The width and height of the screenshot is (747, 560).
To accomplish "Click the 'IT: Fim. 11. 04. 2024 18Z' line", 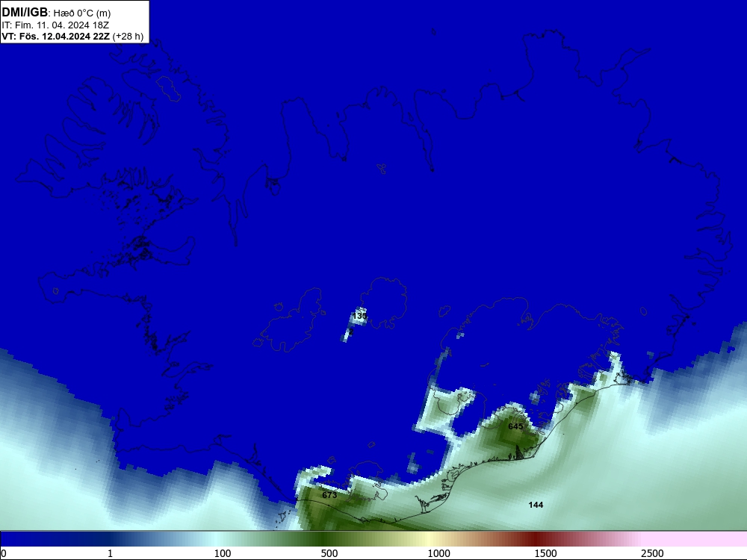I will coord(55,25).
